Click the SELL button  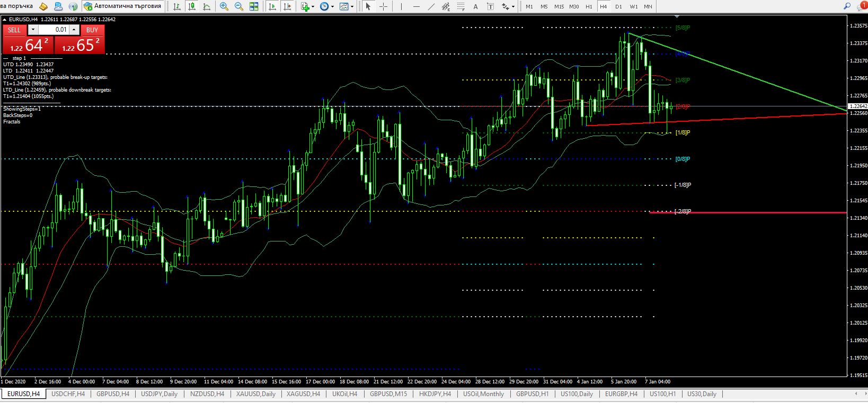(x=14, y=30)
